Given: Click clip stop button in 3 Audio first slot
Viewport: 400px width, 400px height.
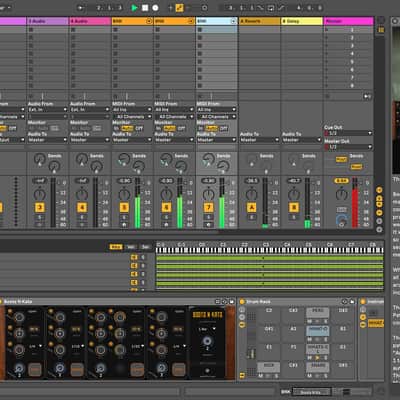Looking at the screenshot, I should point(31,30).
